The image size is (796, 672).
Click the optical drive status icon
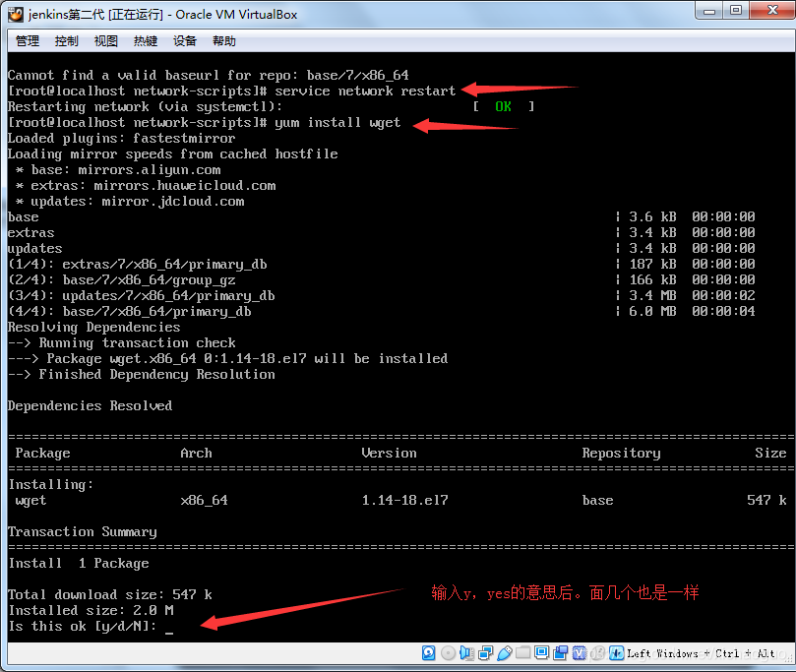[x=449, y=652]
